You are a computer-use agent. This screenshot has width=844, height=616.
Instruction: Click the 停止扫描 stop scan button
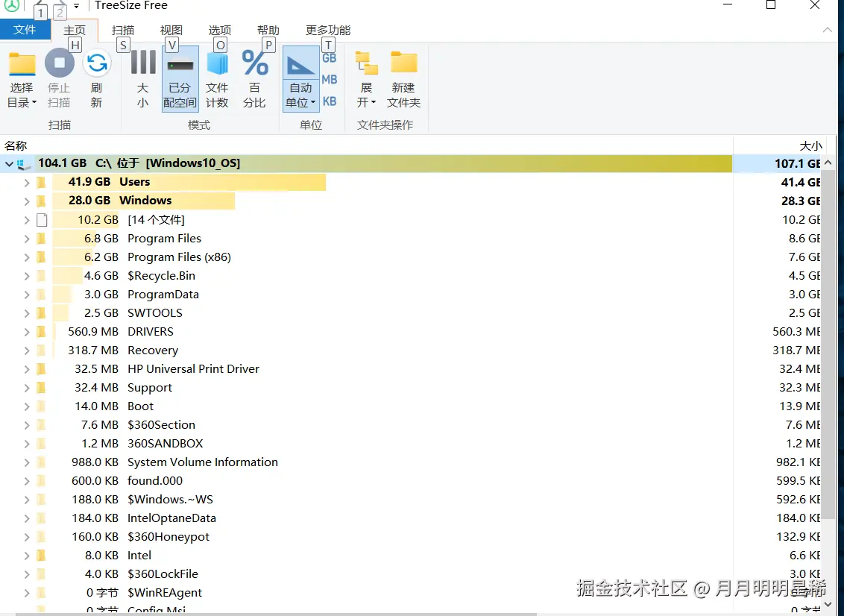[x=59, y=79]
